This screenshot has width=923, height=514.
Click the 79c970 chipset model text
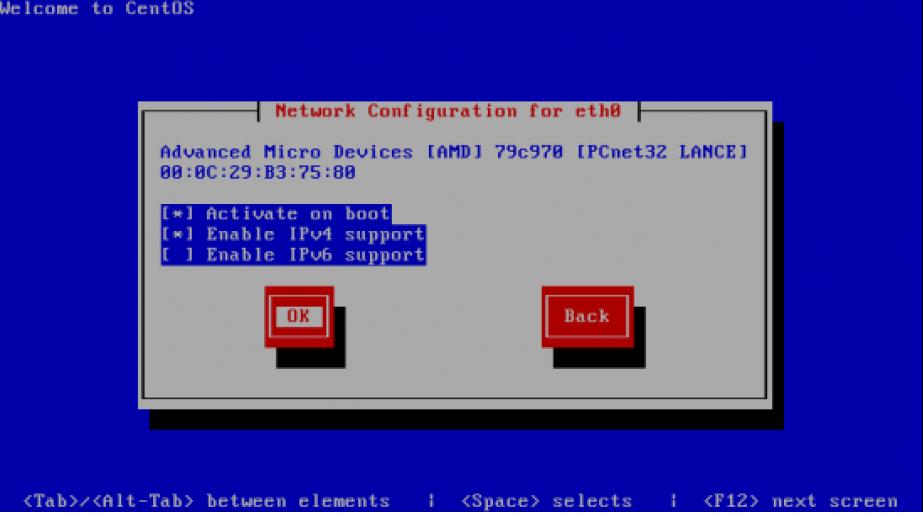(x=529, y=152)
